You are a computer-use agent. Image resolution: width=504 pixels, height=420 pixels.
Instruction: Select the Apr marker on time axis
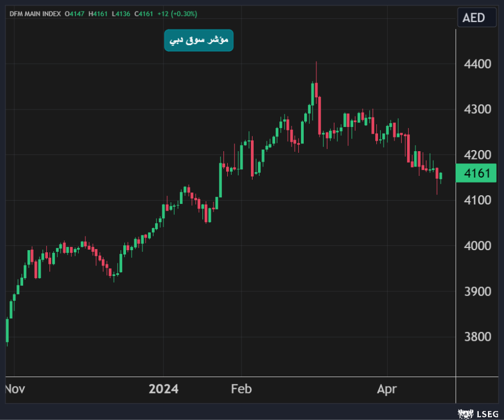[387, 389]
